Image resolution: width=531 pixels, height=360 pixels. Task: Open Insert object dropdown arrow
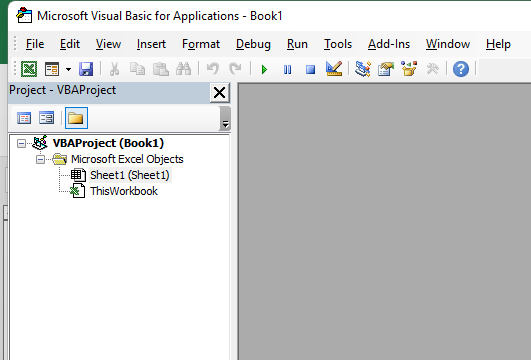[68, 69]
